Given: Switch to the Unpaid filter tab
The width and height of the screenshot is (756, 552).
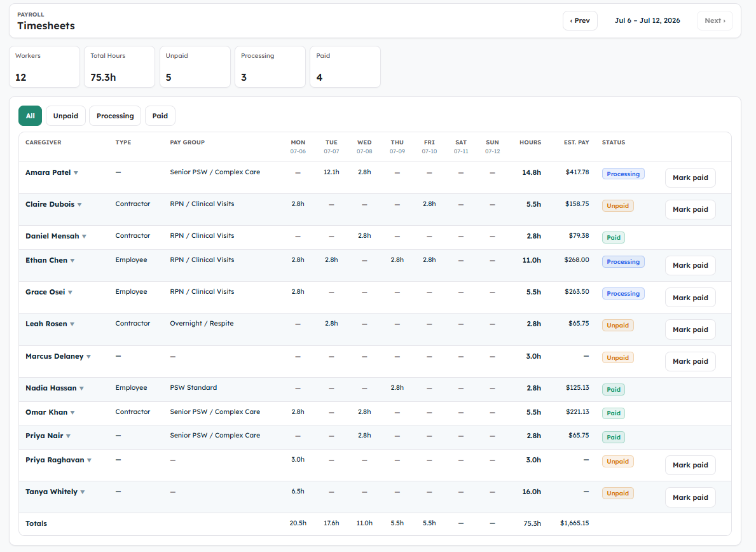Looking at the screenshot, I should pos(65,116).
